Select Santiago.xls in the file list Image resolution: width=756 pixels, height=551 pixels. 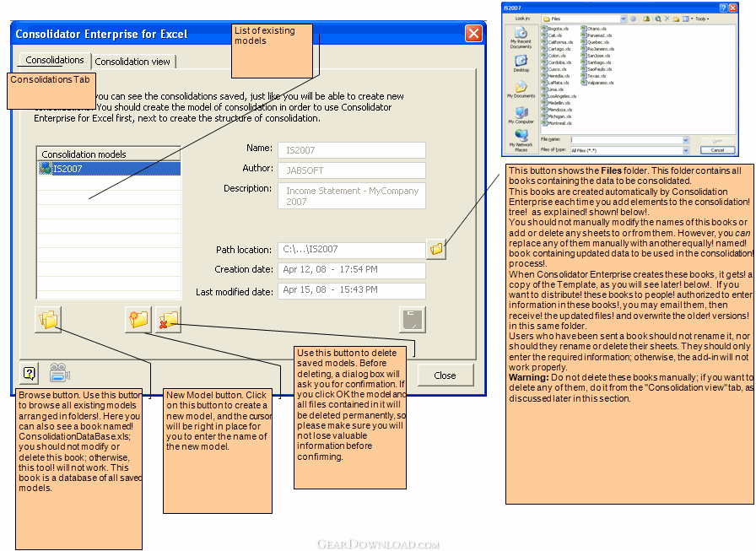click(x=596, y=62)
